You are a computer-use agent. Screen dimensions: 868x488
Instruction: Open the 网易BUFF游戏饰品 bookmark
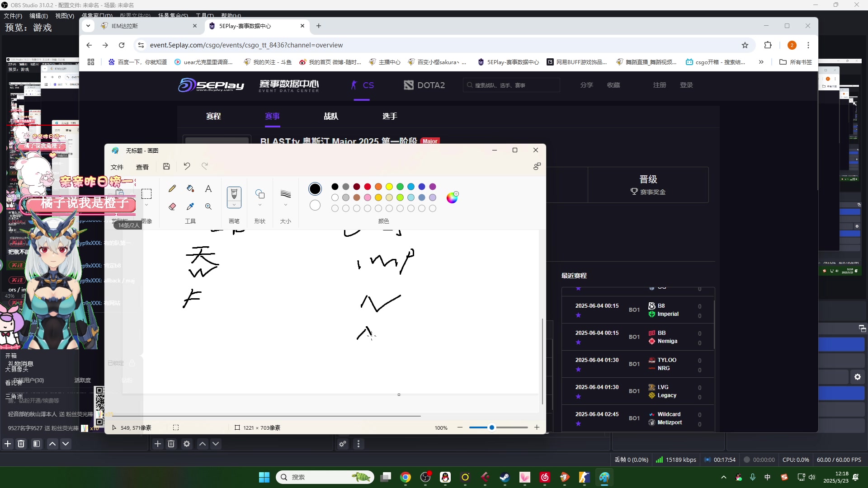(576, 62)
